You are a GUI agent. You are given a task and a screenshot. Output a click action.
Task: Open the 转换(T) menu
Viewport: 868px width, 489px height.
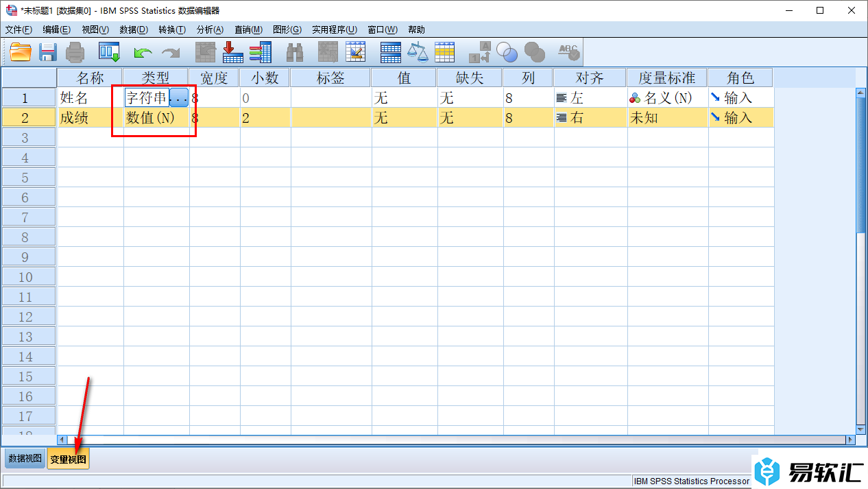click(172, 29)
